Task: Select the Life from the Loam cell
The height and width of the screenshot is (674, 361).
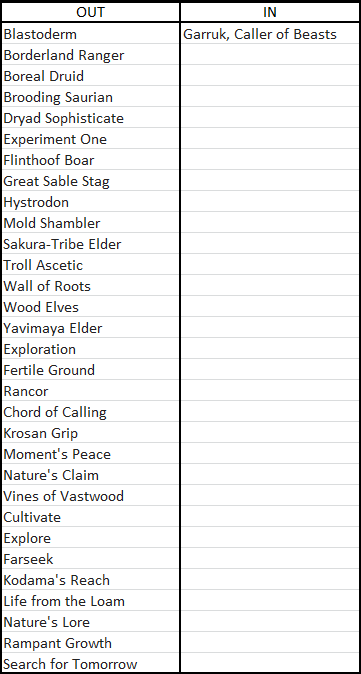Action: (x=90, y=601)
